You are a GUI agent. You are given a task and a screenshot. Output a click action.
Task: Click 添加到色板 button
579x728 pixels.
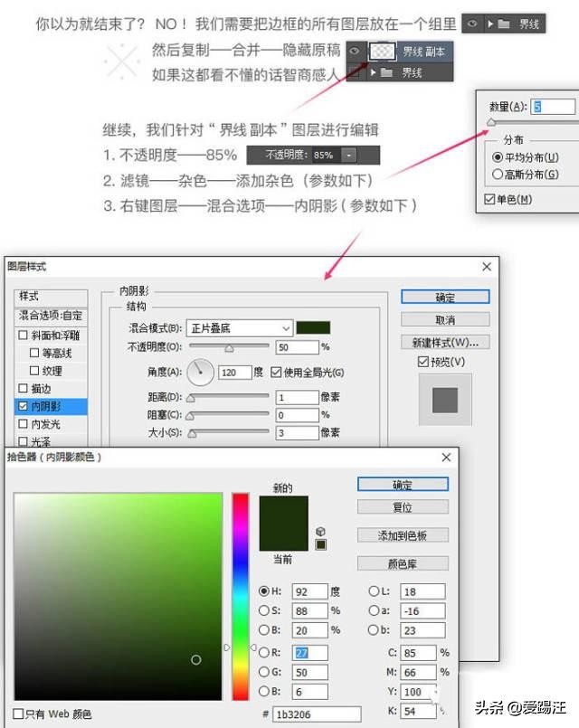click(403, 534)
